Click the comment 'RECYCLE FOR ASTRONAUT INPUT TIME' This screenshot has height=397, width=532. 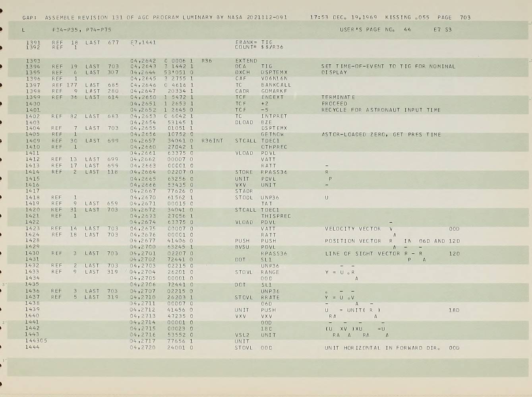pyautogui.click(x=381, y=110)
